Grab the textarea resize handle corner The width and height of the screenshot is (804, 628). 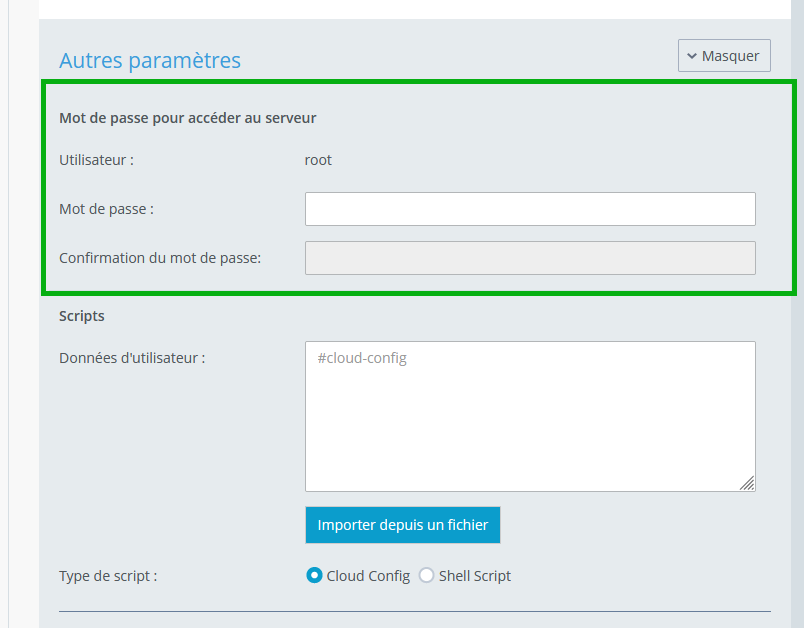(x=748, y=483)
